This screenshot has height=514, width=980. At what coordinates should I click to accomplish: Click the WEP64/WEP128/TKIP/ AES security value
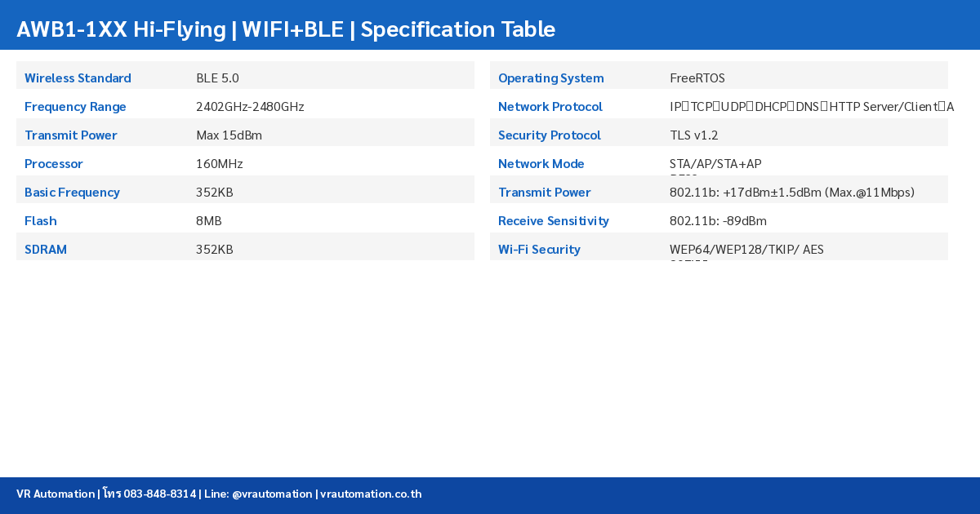746,250
